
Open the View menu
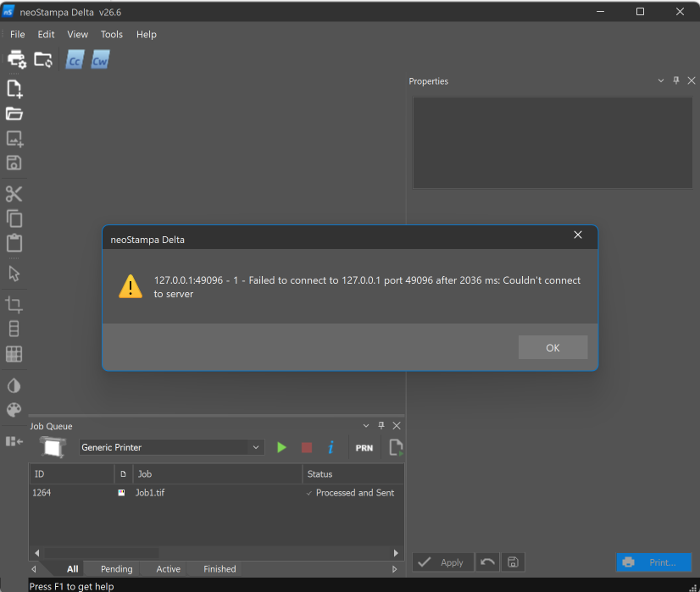click(78, 35)
